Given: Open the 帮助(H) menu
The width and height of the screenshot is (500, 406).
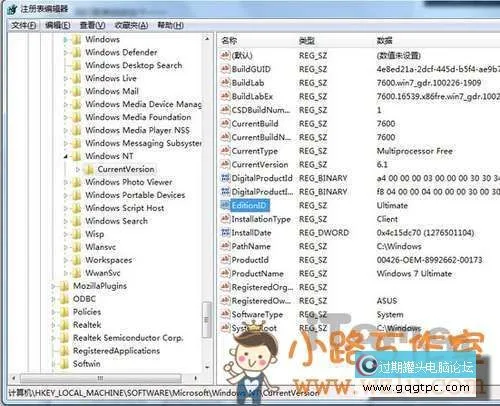Looking at the screenshot, I should tap(170, 25).
